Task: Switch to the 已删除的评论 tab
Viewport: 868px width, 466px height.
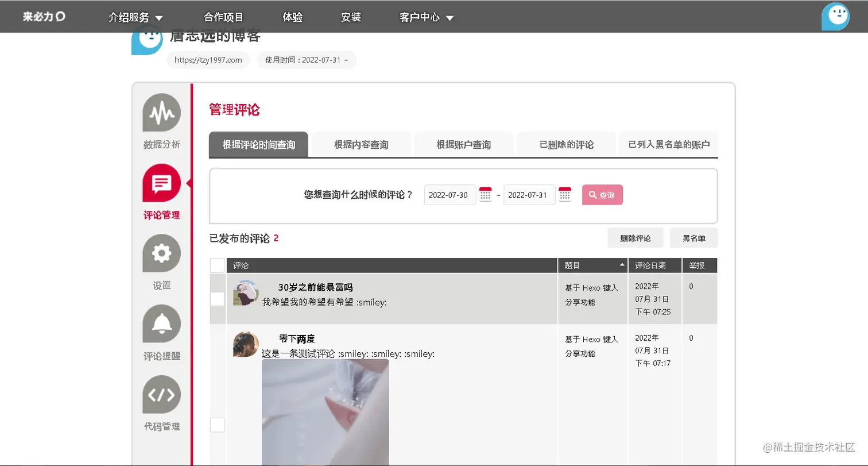Action: [567, 144]
